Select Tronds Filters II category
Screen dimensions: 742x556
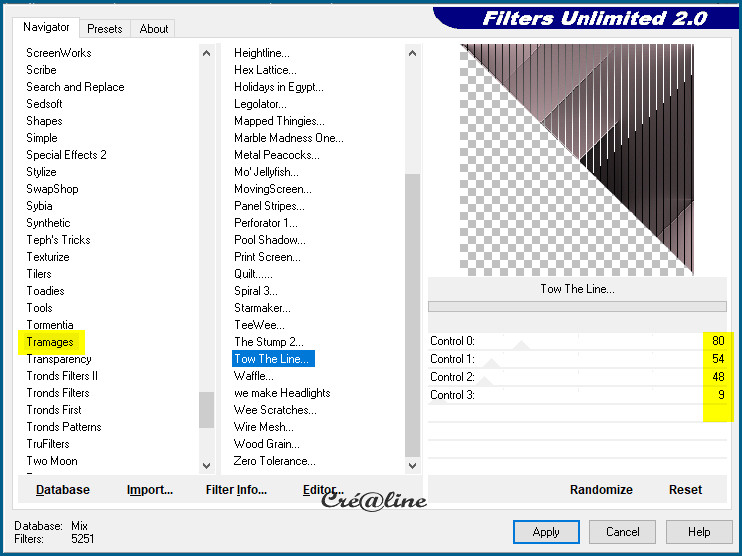tap(62, 376)
